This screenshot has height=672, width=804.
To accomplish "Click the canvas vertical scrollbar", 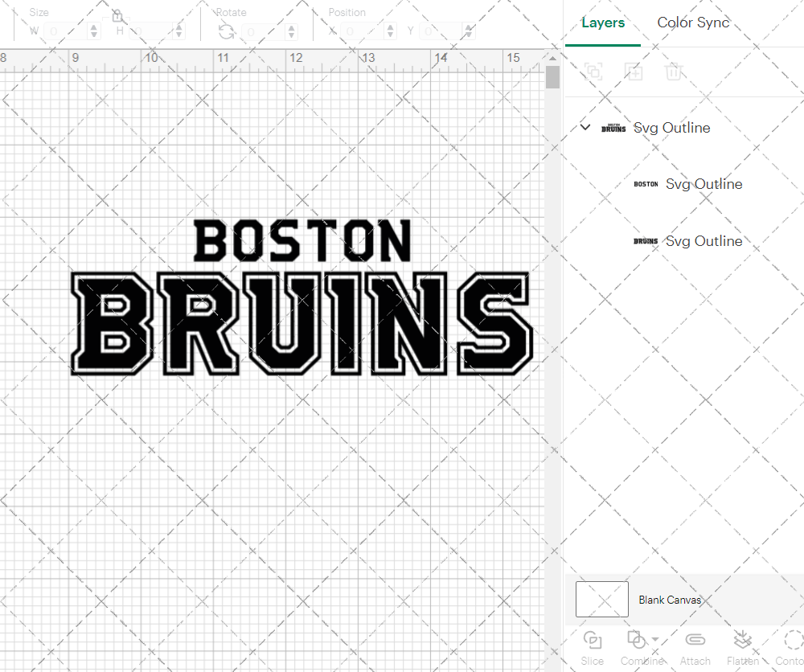I will tap(552, 75).
